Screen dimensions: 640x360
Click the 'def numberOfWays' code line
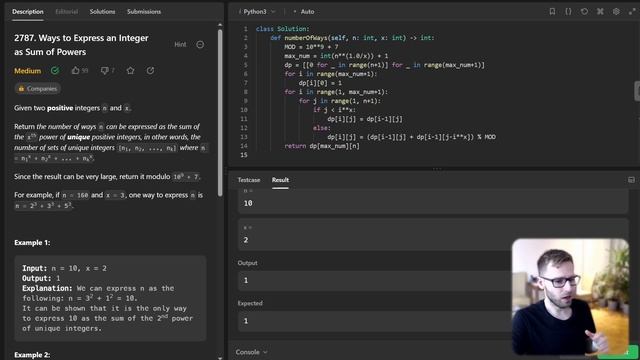pyautogui.click(x=352, y=38)
